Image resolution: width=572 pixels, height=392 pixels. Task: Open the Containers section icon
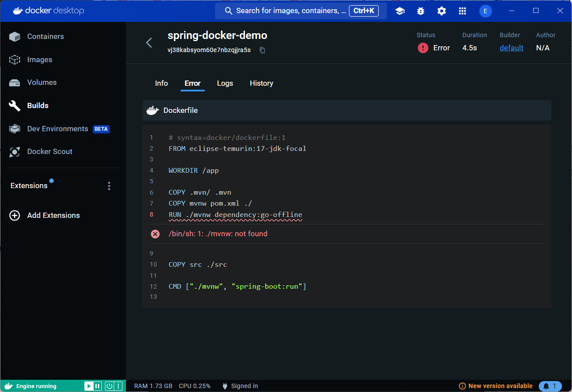click(x=15, y=37)
